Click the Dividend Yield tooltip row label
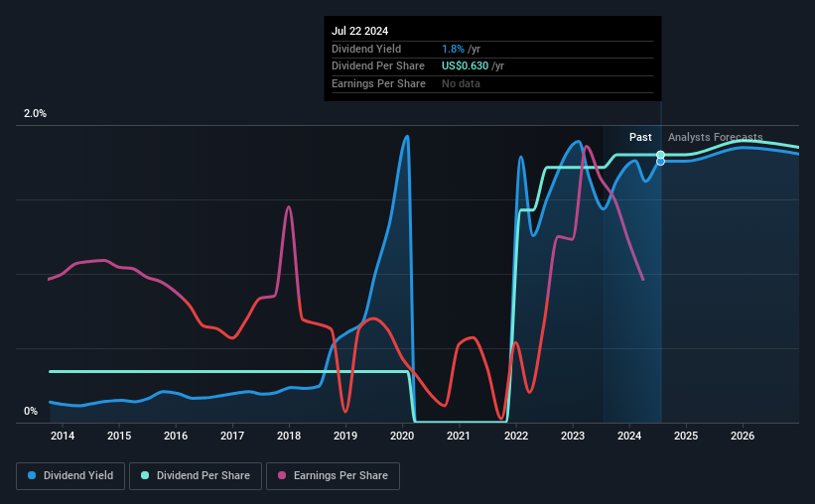This screenshot has height=504, width=815. [x=366, y=49]
